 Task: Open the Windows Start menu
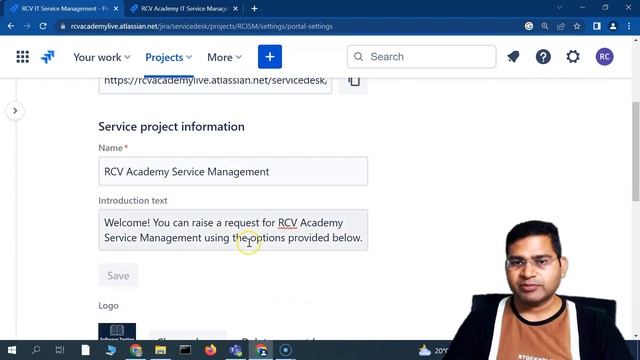pyautogui.click(x=12, y=350)
